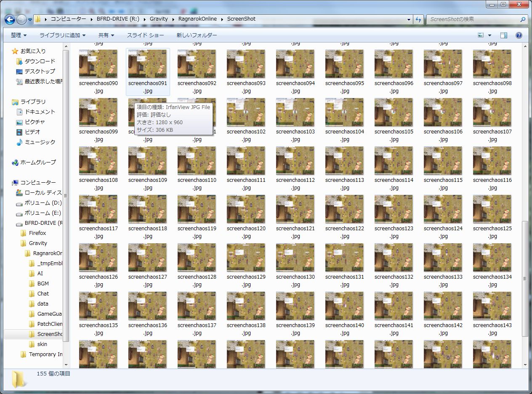The height and width of the screenshot is (394, 532).
Task: Select the ScreenShot folder in tree
Action: 45,334
